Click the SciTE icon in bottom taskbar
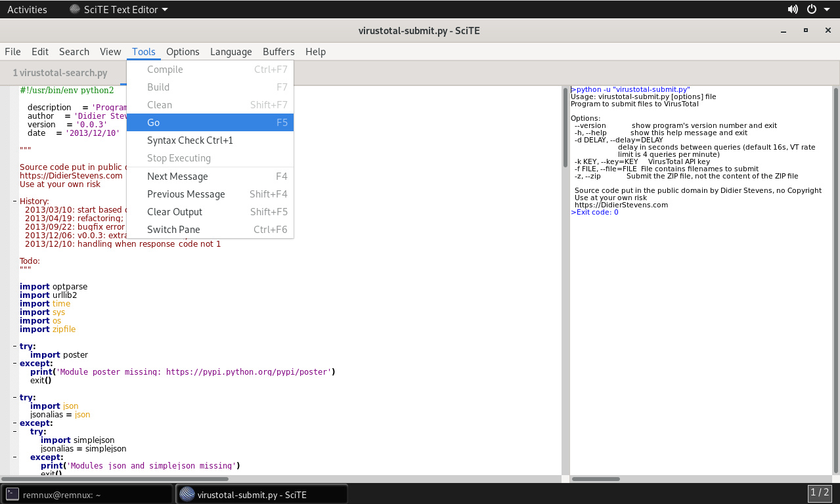This screenshot has height=504, width=840. point(187,494)
